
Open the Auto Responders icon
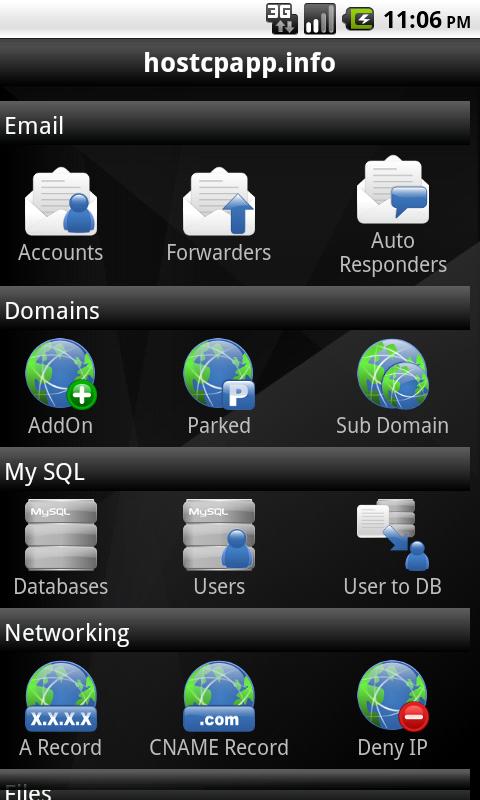(x=392, y=190)
